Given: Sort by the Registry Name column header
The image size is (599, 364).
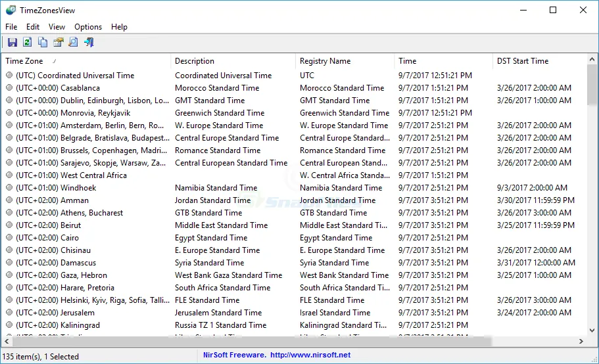Looking at the screenshot, I should (345, 61).
